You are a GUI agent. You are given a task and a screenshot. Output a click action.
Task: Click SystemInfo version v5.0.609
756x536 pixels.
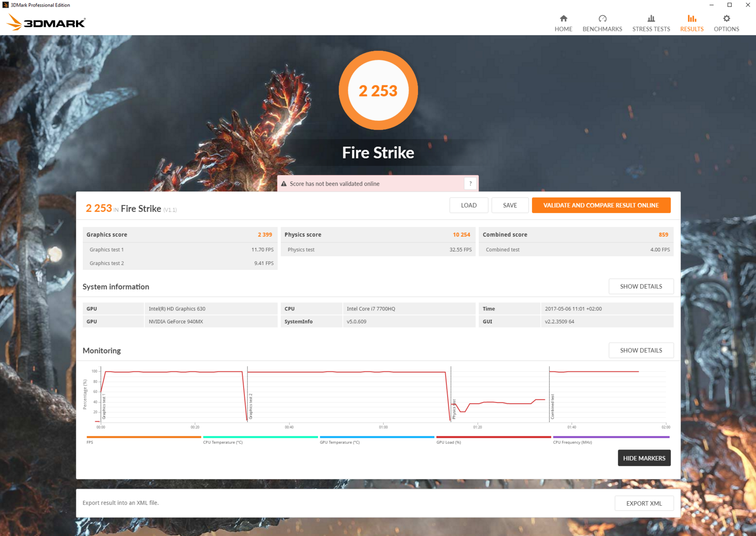(x=356, y=322)
